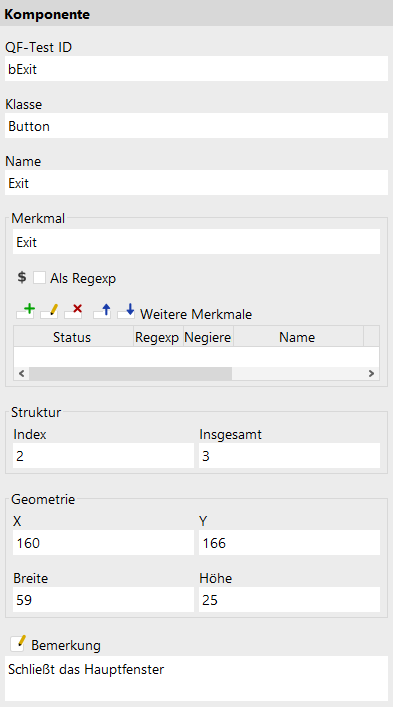The image size is (393, 707).
Task: Focus the QF-Test ID field
Action: pyautogui.click(x=196, y=69)
